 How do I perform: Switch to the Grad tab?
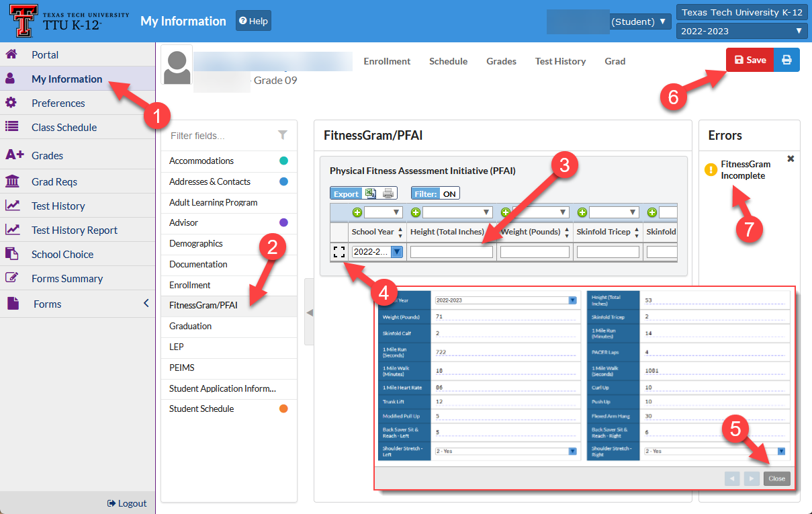[x=615, y=61]
